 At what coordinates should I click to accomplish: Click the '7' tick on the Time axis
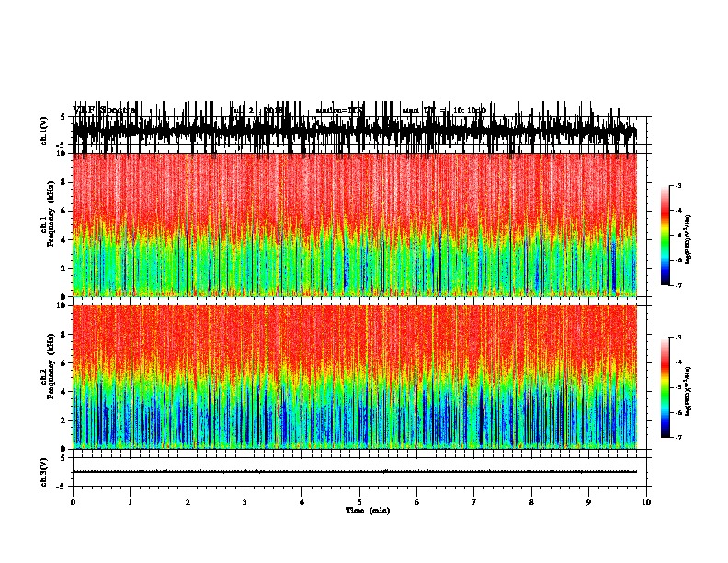474,502
